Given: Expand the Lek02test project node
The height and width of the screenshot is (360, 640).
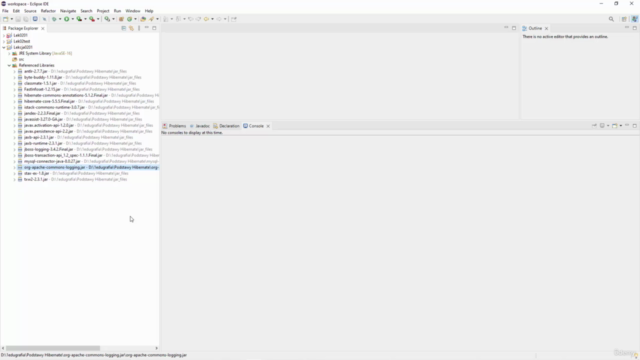Looking at the screenshot, I should pos(4,41).
